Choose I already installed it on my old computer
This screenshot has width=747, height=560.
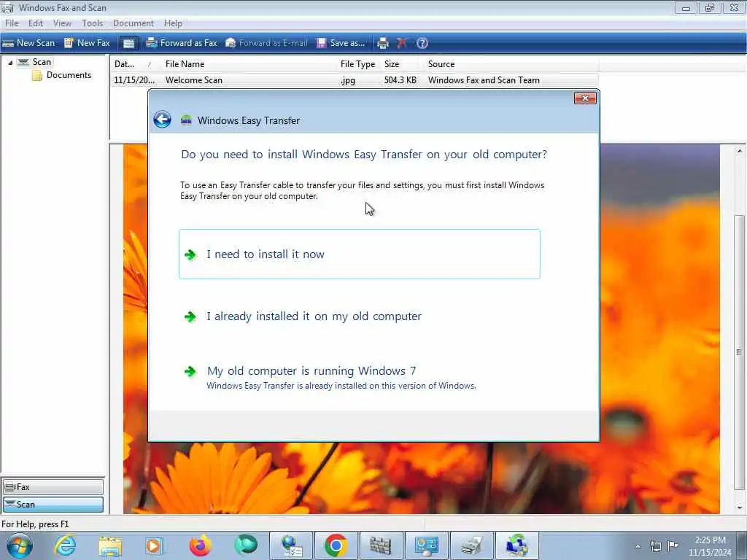314,316
